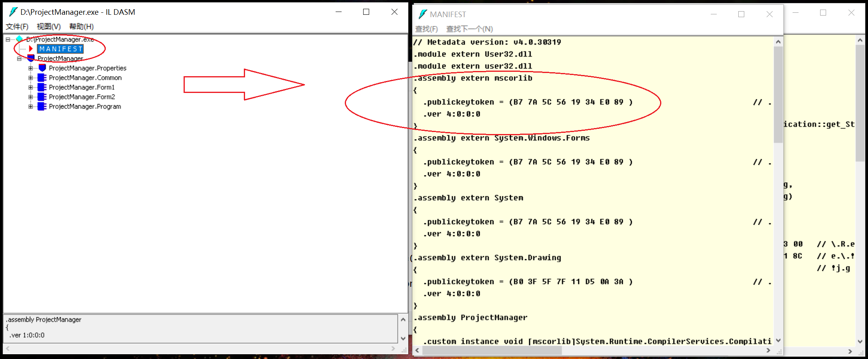Click the ProjectManager.Form1 class icon

pyautogui.click(x=42, y=87)
